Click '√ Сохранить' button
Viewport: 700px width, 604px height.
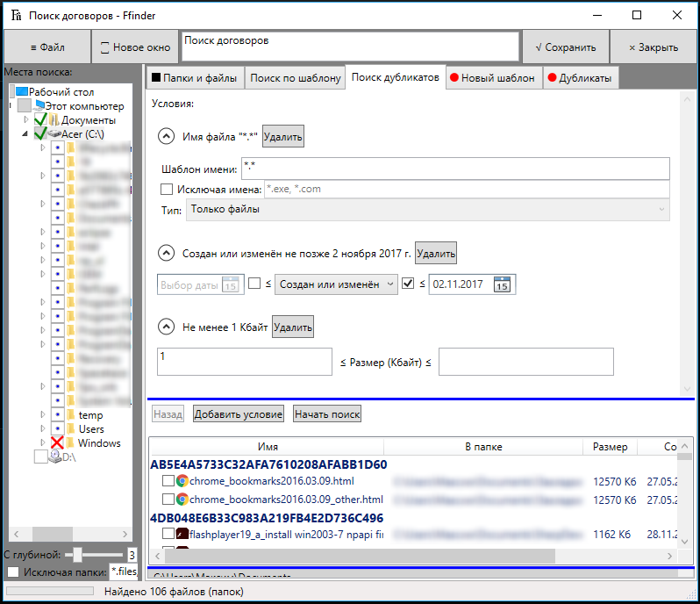tap(566, 47)
